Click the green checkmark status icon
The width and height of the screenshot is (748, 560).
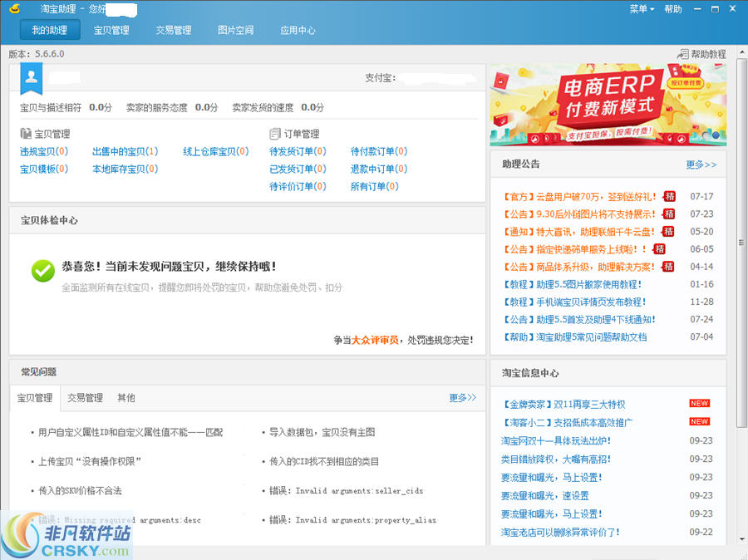click(43, 271)
